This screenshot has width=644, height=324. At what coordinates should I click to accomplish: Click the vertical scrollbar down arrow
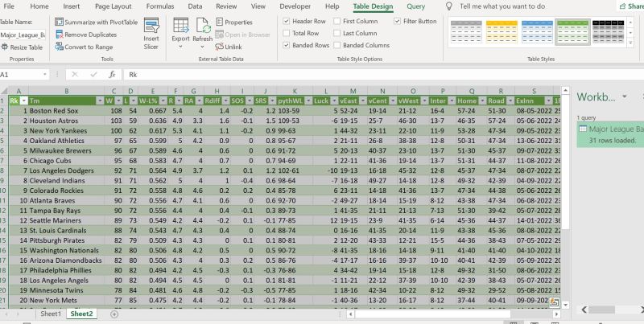tap(565, 305)
